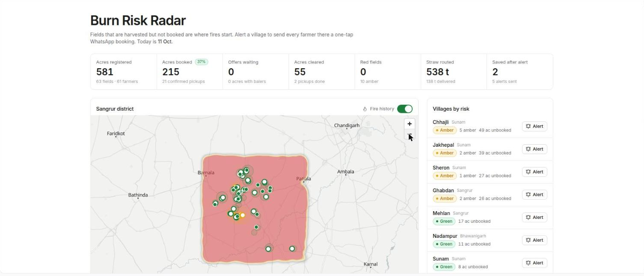Click '17 ac unbooked' in Mehlan row
This screenshot has height=276, width=644.
[x=474, y=221]
